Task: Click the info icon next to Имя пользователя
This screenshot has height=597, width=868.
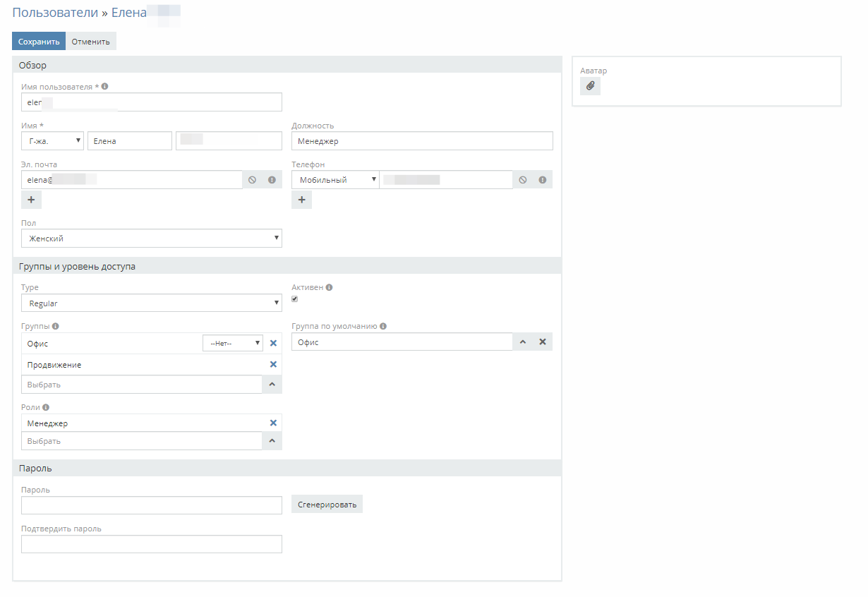Action: [104, 86]
